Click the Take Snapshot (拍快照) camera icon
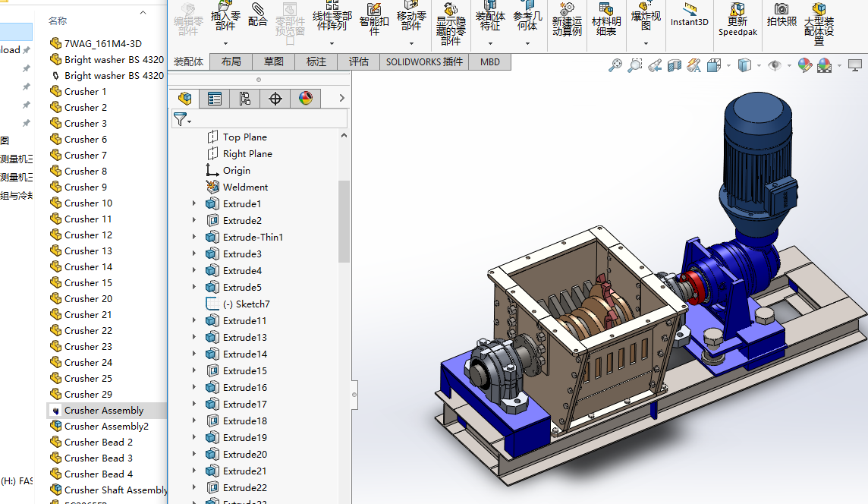 coord(782,15)
